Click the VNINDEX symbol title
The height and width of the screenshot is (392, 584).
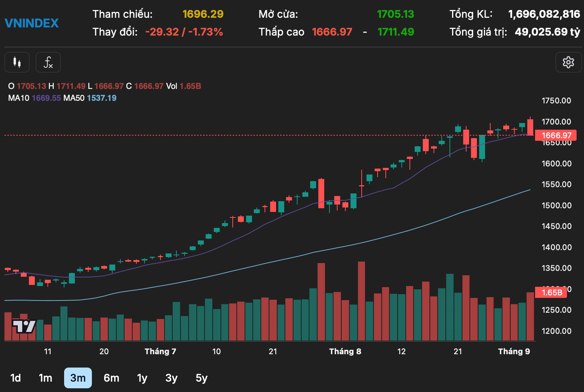[31, 23]
